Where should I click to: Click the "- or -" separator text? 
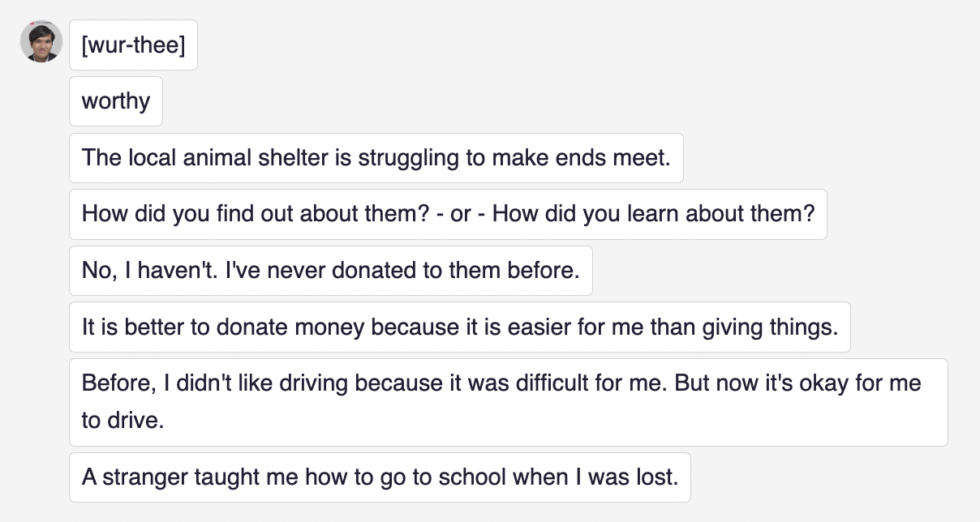coord(462,214)
